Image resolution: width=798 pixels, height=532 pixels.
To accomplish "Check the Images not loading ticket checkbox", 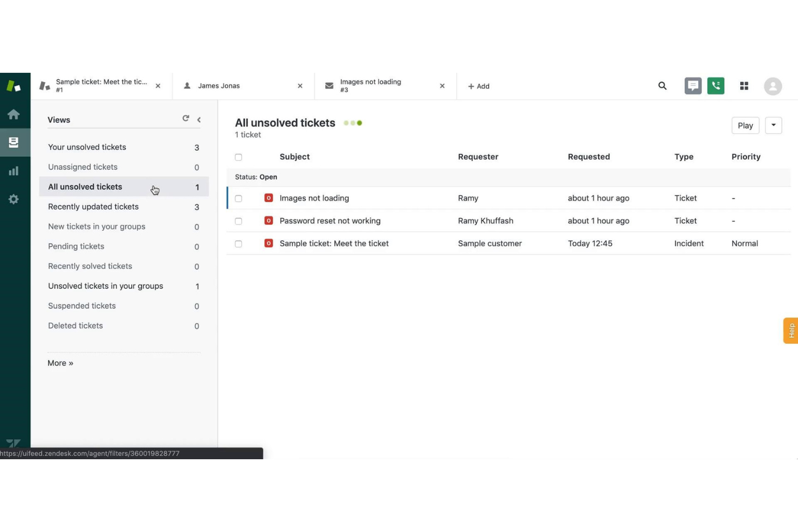I will 238,198.
